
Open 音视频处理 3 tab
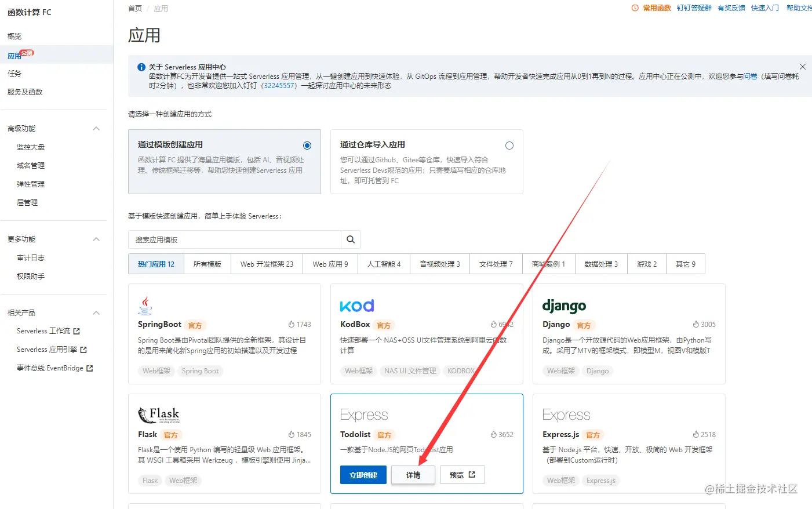tap(440, 264)
